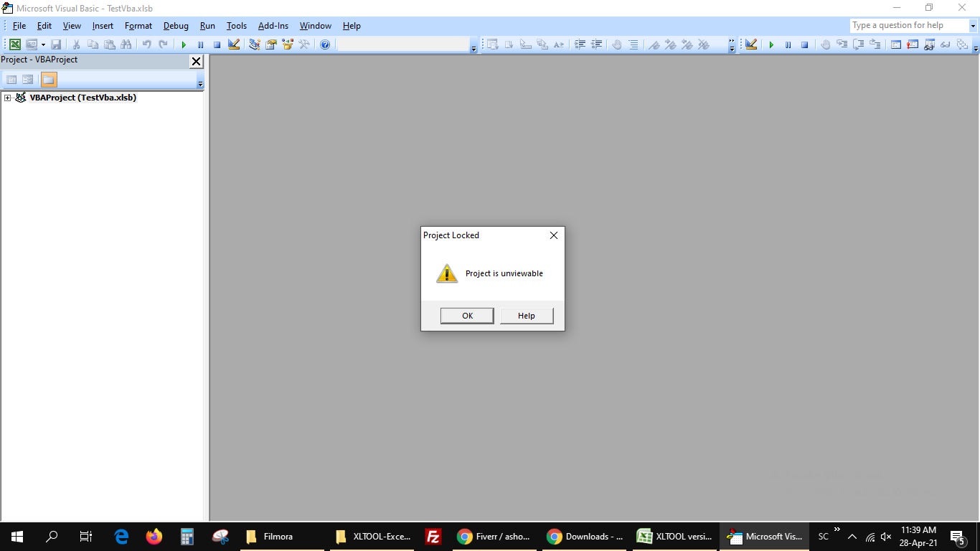Click the Complete Word icon

point(559,44)
